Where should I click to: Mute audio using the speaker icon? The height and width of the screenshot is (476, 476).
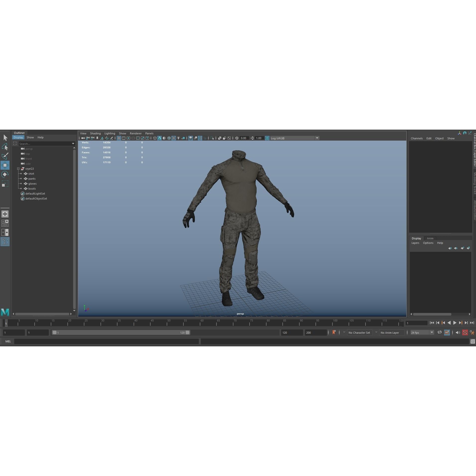click(458, 332)
